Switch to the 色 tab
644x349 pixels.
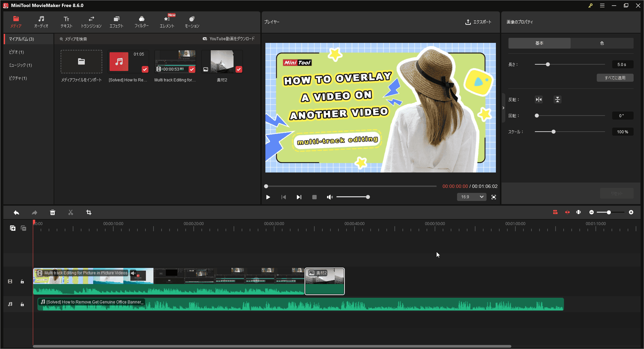602,43
